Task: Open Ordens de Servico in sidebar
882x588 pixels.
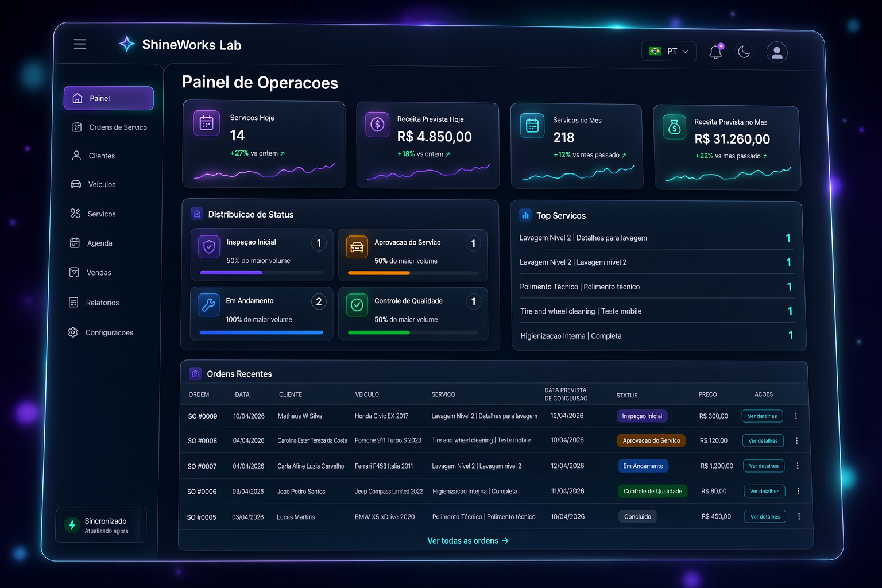Action: tap(109, 127)
